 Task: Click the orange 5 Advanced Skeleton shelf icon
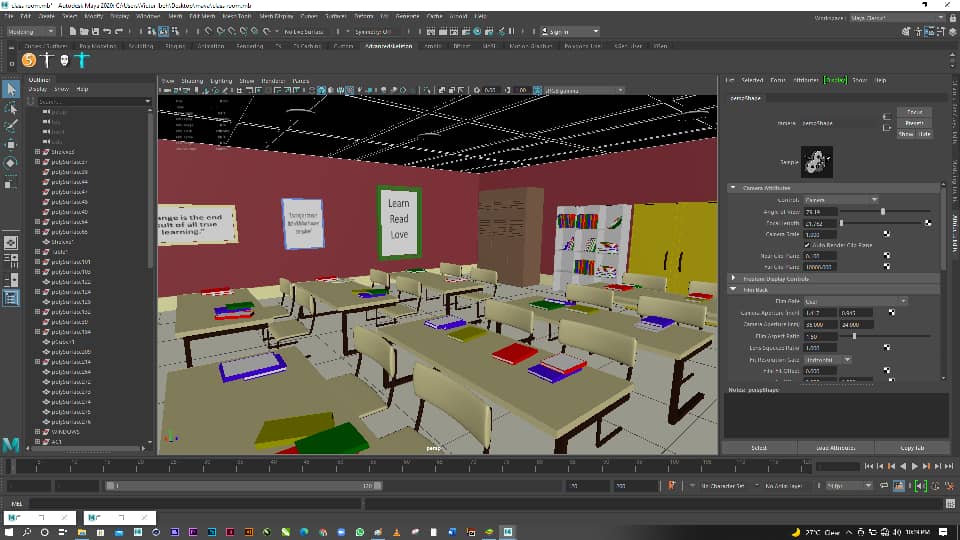(x=29, y=60)
